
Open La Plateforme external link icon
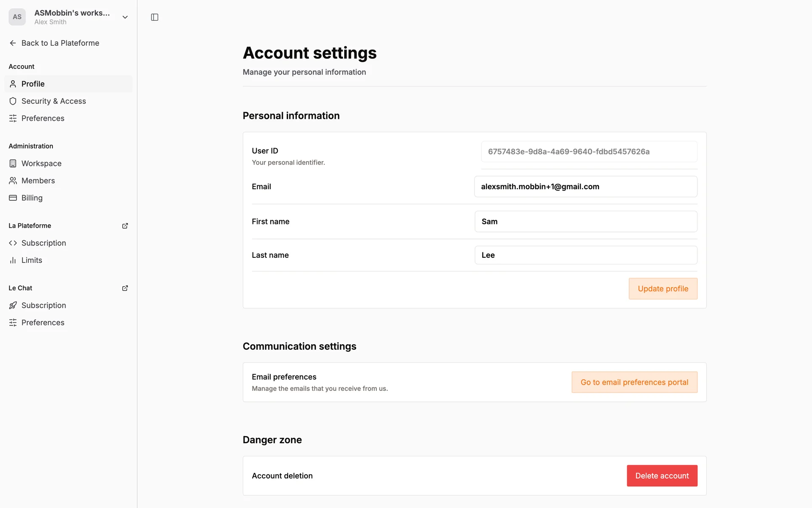tap(125, 226)
